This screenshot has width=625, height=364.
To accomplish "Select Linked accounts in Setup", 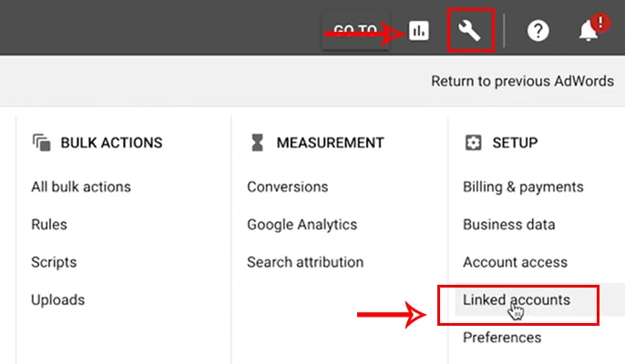I will pyautogui.click(x=517, y=300).
